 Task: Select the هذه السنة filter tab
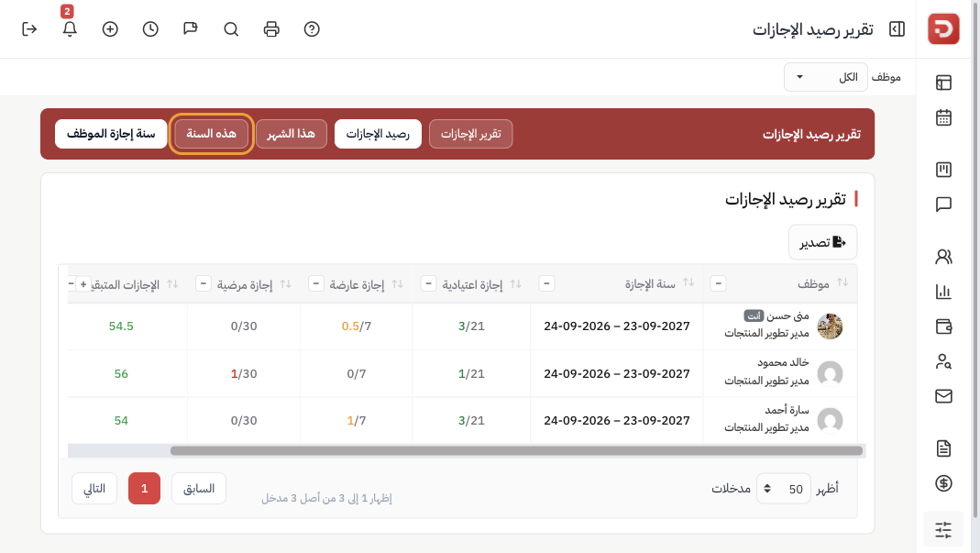[x=211, y=134]
